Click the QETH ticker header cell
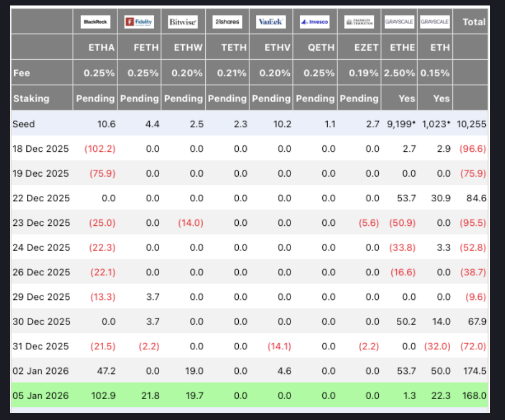The image size is (505, 420). tap(321, 48)
